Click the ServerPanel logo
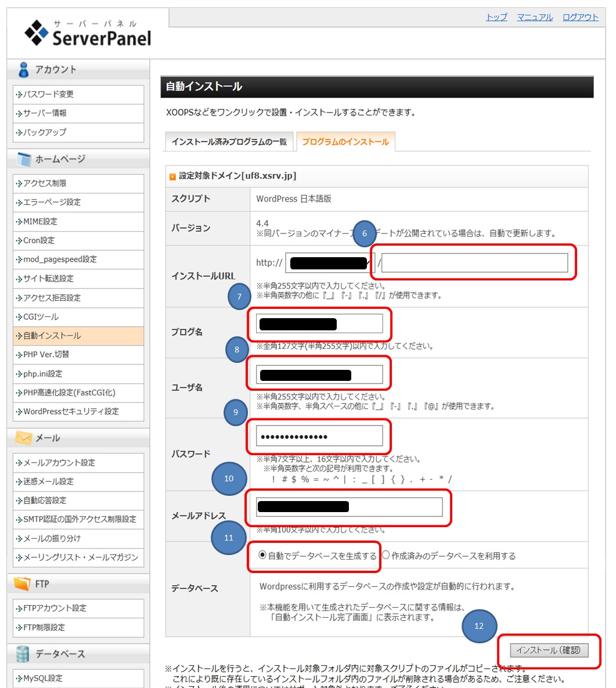The width and height of the screenshot is (616, 688). point(88,33)
